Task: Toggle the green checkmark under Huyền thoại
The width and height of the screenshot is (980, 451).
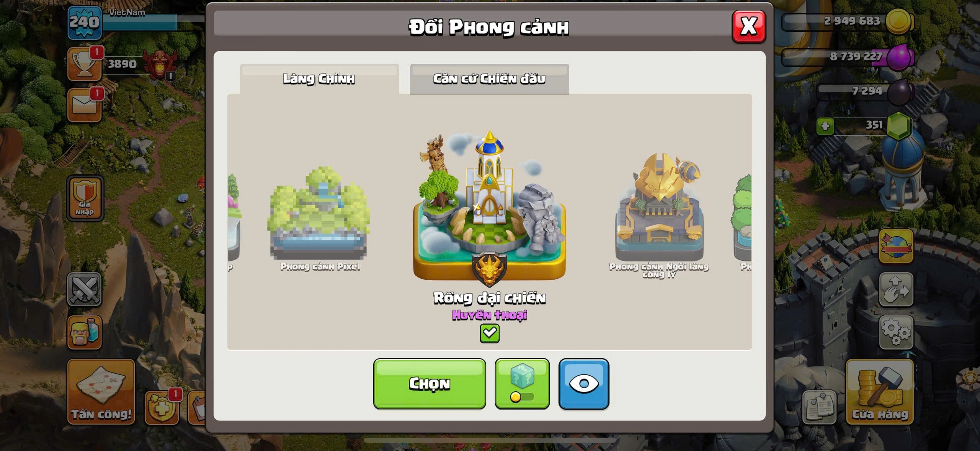Action: (x=489, y=333)
